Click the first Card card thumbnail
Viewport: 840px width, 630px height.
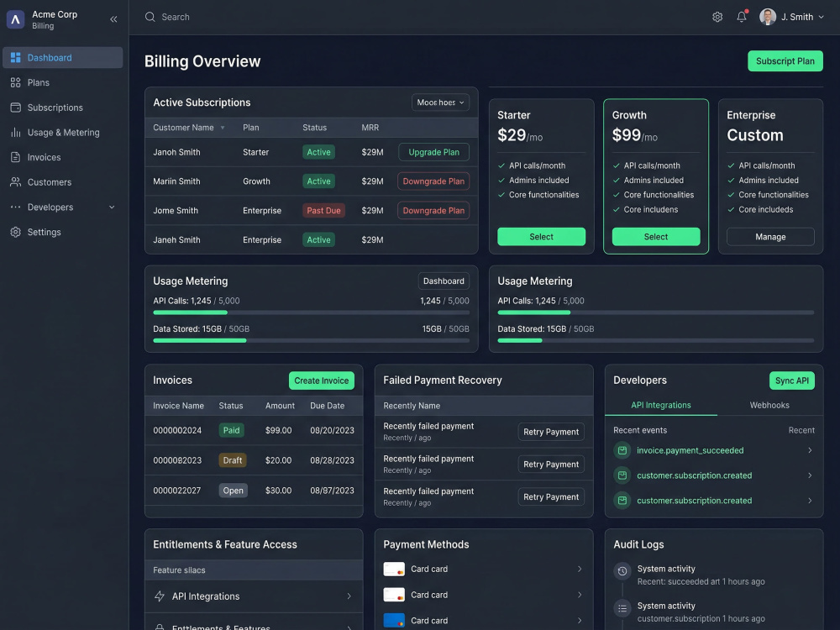pos(394,569)
